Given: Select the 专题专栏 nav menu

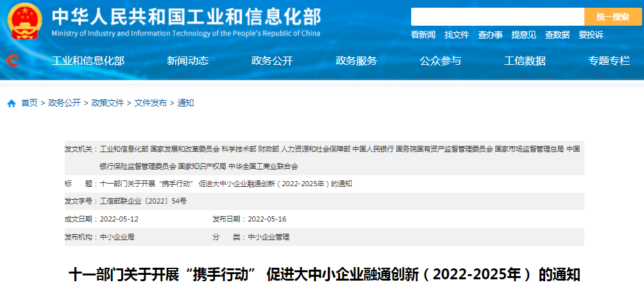Looking at the screenshot, I should point(609,61).
